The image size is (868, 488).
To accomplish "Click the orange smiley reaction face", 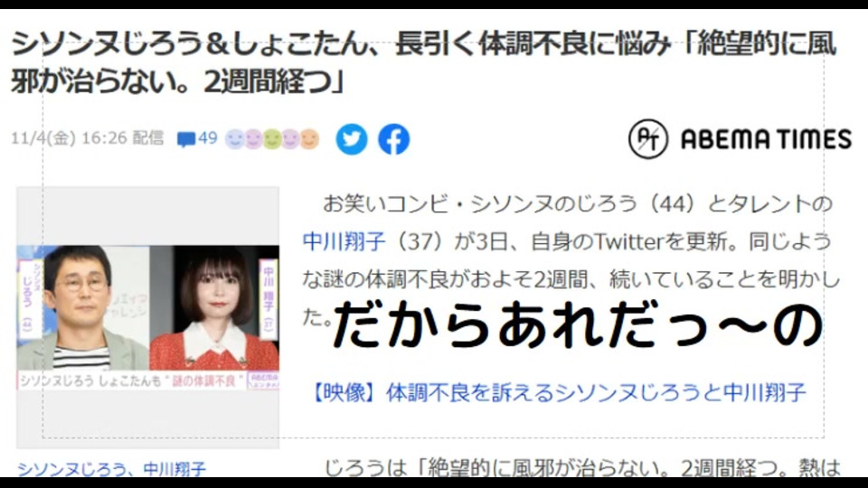I will tap(309, 139).
